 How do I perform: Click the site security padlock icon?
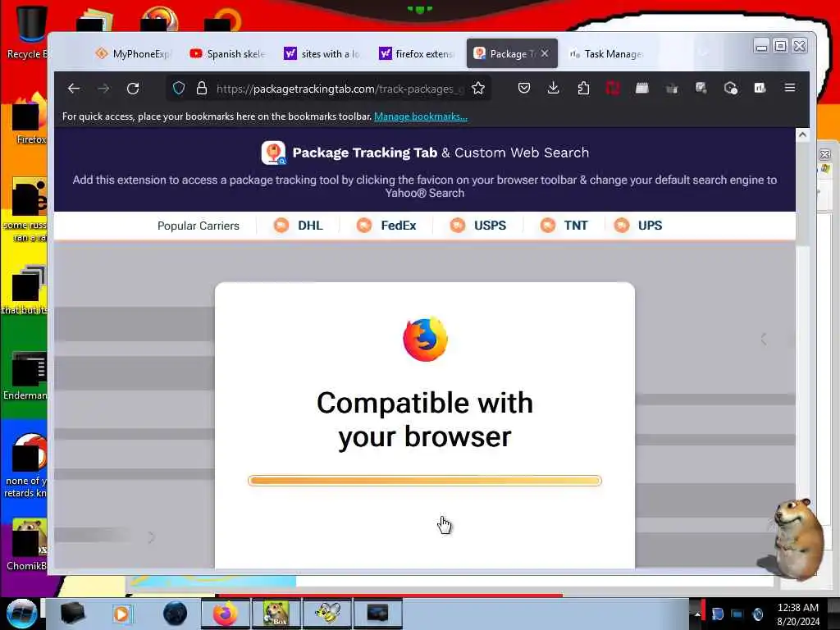coord(202,89)
